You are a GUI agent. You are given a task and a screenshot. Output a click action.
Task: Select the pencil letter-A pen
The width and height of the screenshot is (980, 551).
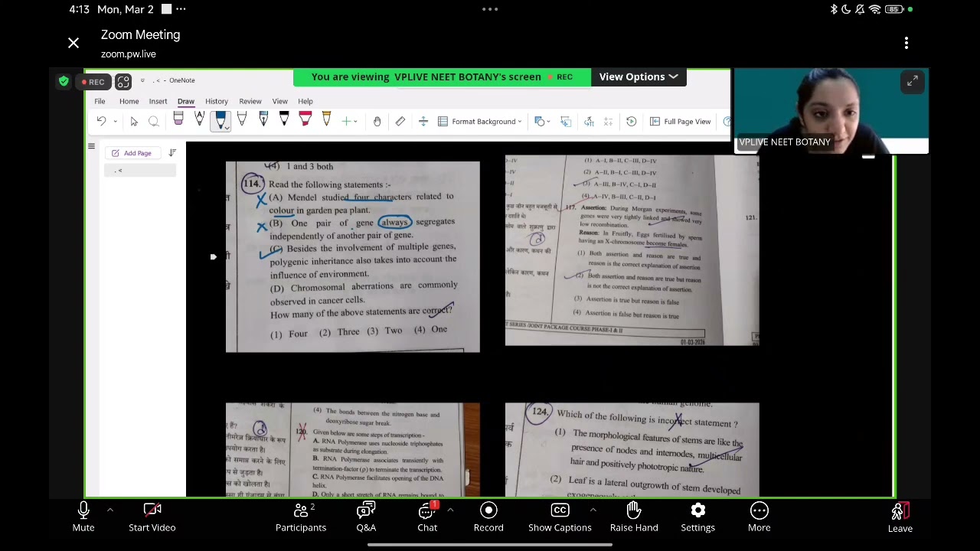coord(199,119)
